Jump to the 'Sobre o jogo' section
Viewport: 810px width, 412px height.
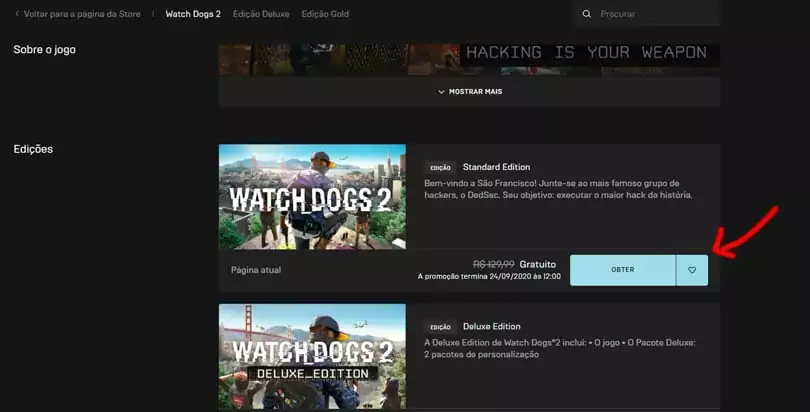click(44, 50)
